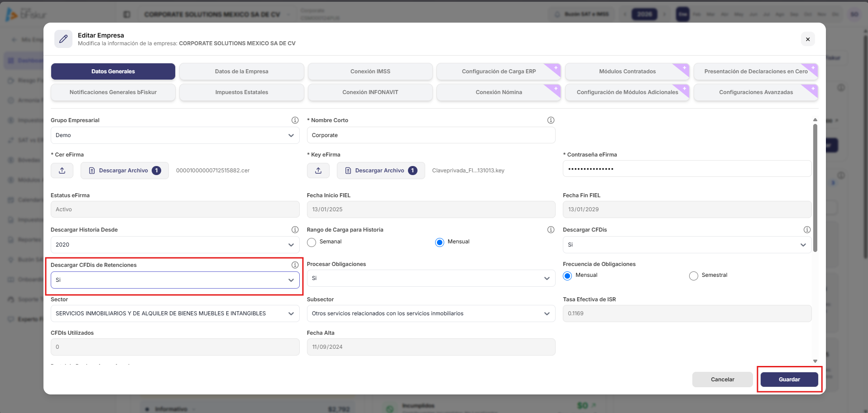Open Notificaciones Generales bFiskur tab
The image size is (868, 413).
(x=113, y=92)
